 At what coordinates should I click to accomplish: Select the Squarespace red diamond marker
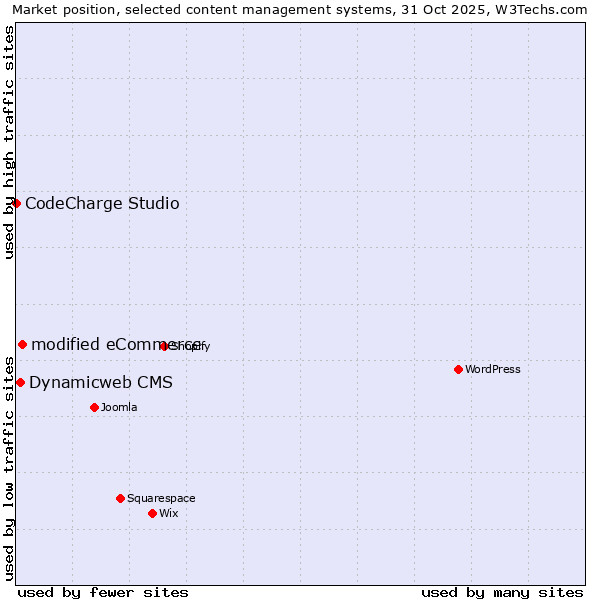(120, 498)
